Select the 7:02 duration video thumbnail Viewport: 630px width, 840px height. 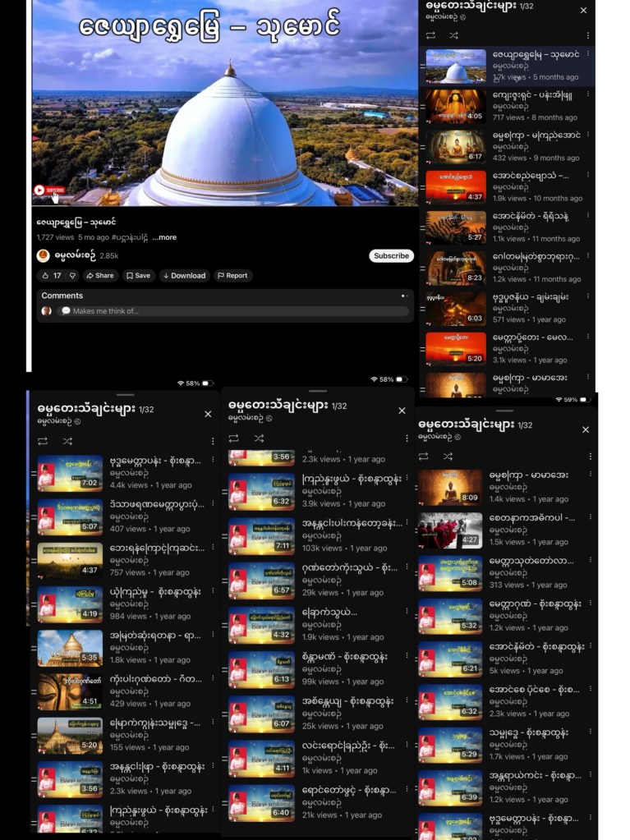[70, 474]
